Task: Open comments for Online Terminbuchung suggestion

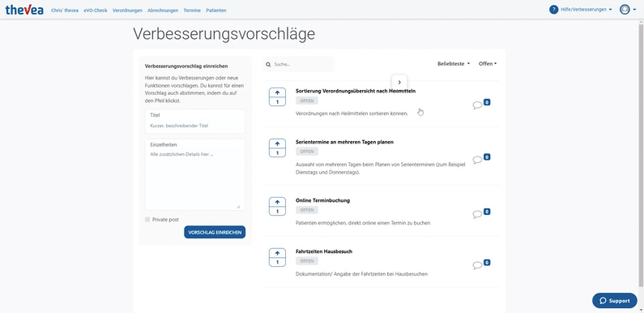Action: click(x=477, y=214)
